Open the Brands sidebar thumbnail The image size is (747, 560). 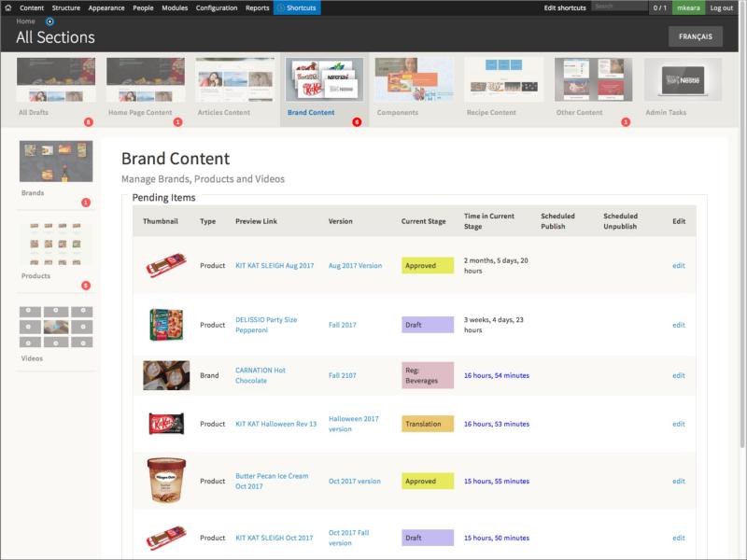point(56,161)
